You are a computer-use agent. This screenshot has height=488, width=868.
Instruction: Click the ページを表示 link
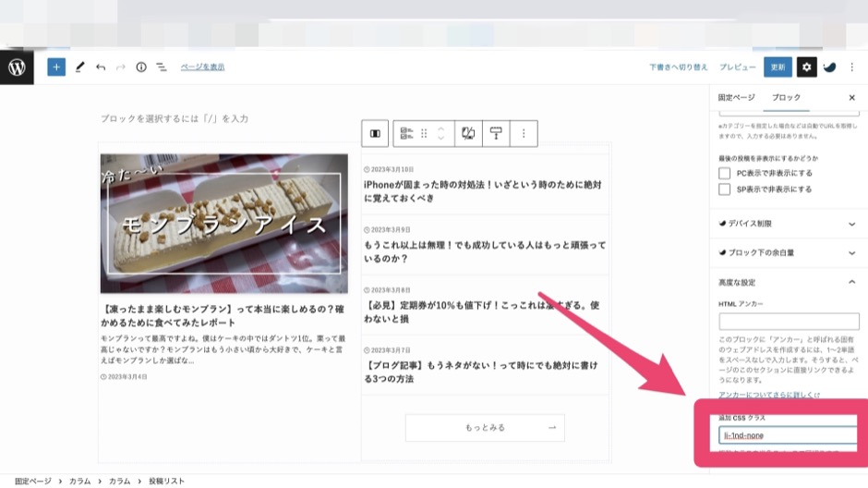[x=202, y=67]
